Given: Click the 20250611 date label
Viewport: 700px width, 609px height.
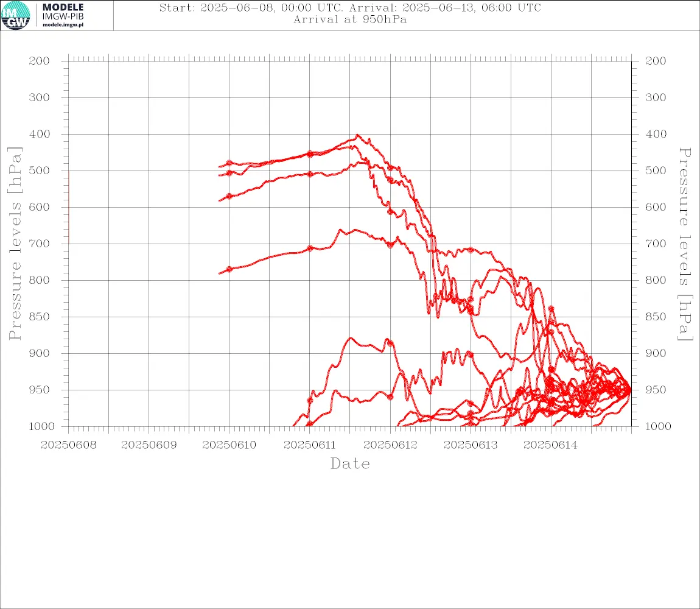Looking at the screenshot, I should point(310,445).
